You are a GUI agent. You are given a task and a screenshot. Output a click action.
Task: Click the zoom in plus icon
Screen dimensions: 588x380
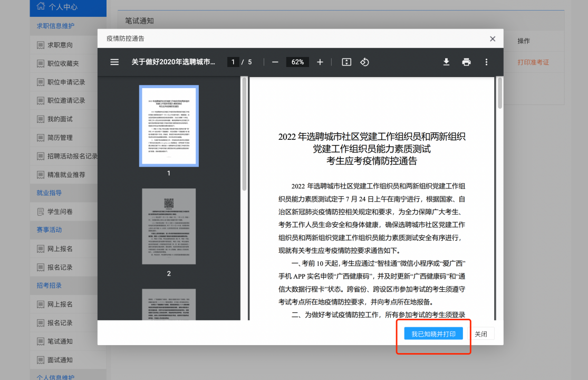click(320, 62)
